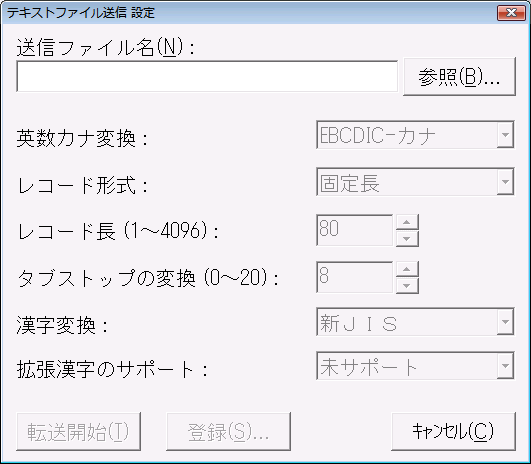Increase レコード長 with the up arrow
The width and height of the screenshot is (531, 464).
(x=407, y=222)
